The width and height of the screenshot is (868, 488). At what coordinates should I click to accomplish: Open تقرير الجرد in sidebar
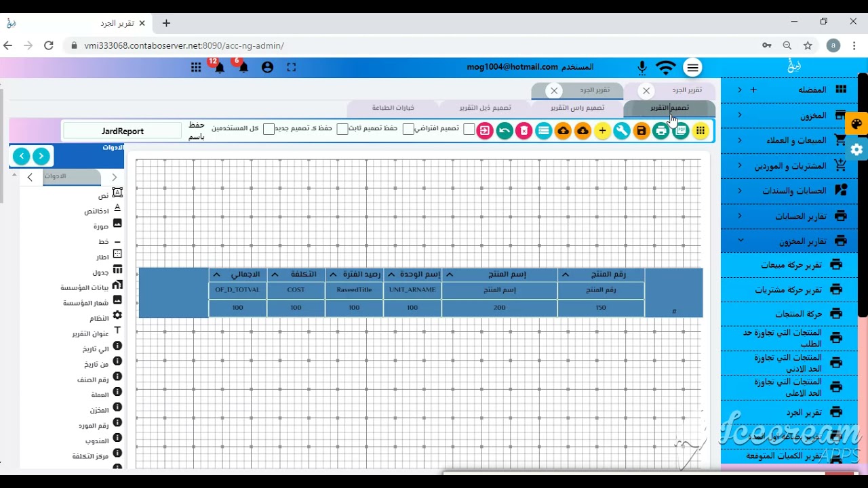point(790,412)
